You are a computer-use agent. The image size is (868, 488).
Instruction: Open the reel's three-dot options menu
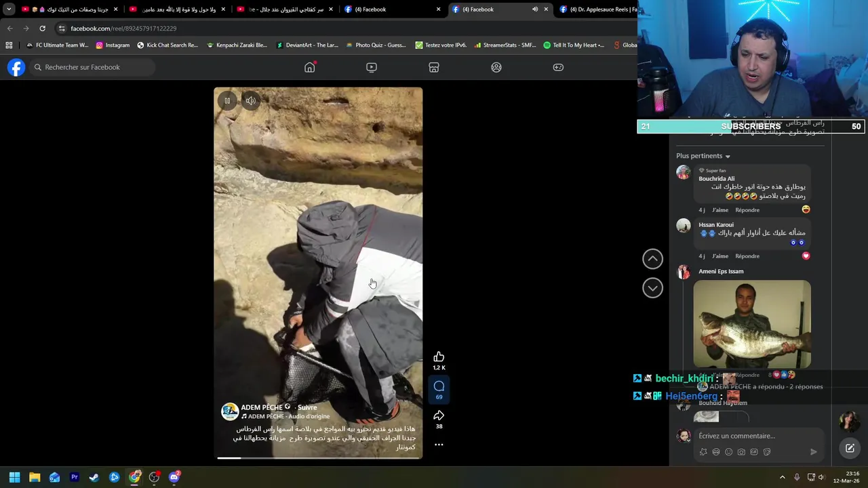click(439, 445)
